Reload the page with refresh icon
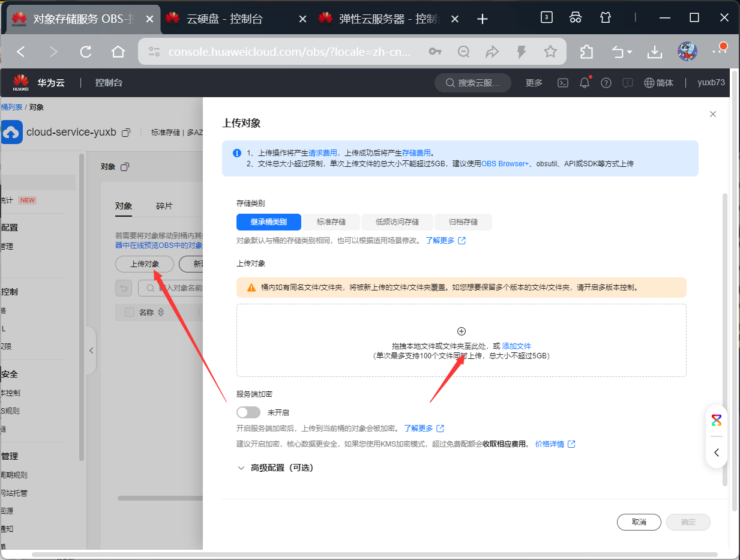740x560 pixels. tap(86, 52)
